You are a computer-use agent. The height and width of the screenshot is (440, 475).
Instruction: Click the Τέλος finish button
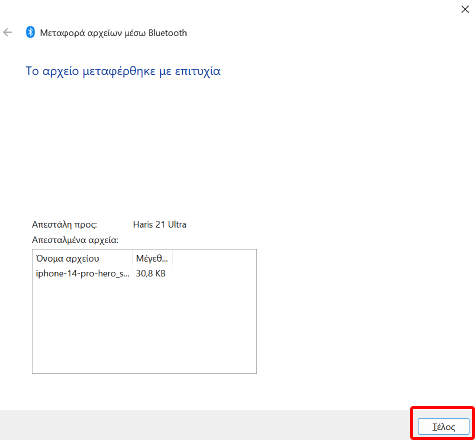click(x=443, y=427)
